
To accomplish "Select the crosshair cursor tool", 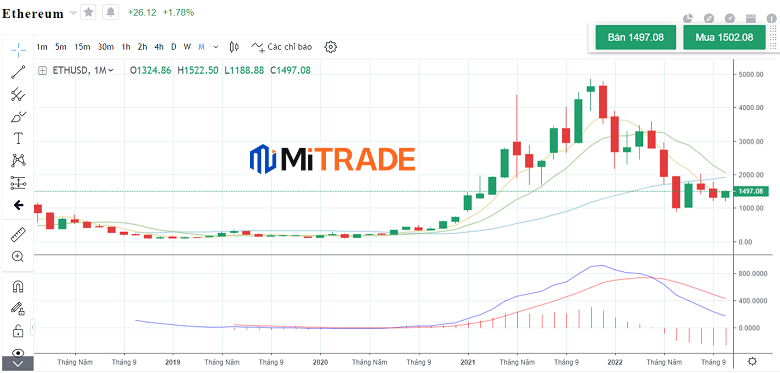I will [18, 49].
